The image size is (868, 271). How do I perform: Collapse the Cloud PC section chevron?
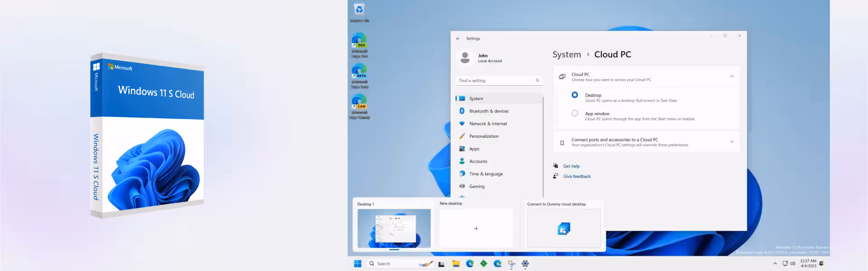(x=732, y=76)
